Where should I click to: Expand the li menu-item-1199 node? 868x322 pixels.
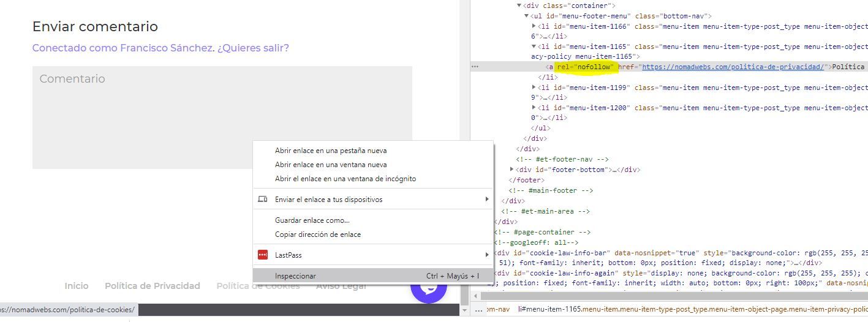534,88
